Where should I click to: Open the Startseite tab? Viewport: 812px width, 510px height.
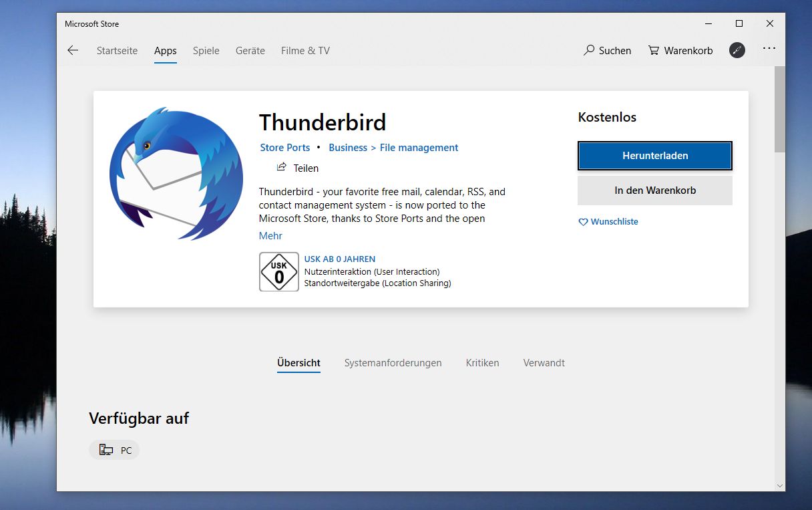tap(117, 51)
